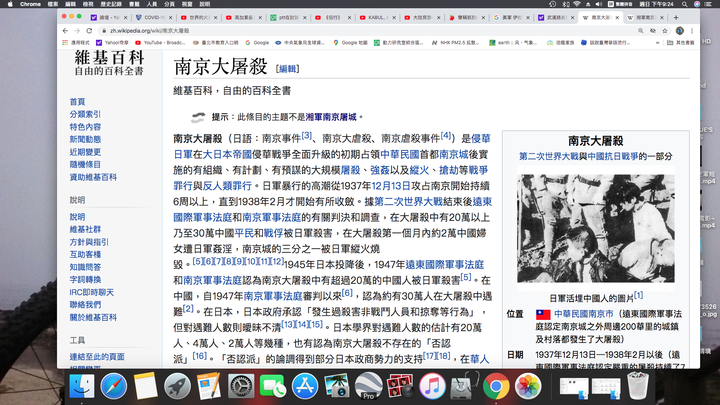
Task: Expand hidden bookmarks with the » chevron
Action: click(658, 43)
